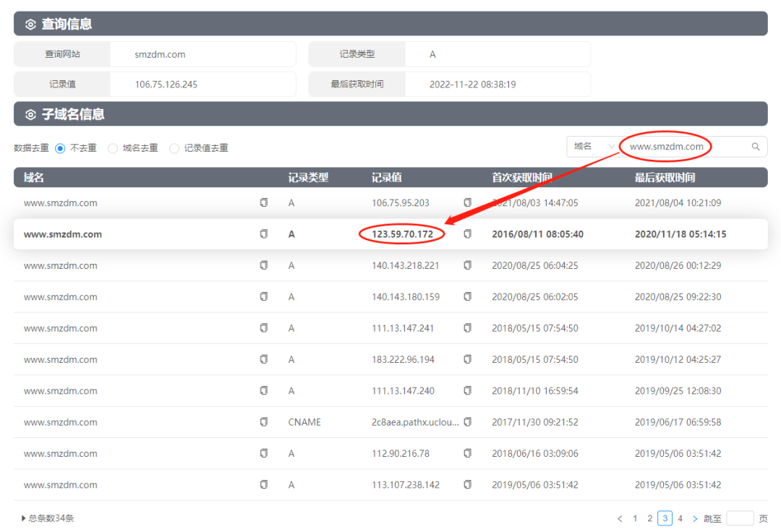Copy record value 111.13.147.241
This screenshot has width=781, height=532.
pos(467,328)
